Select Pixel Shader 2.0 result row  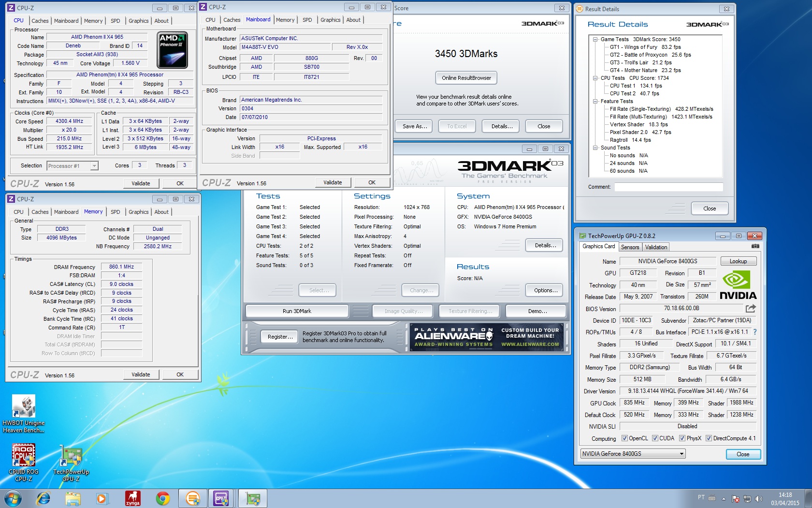coord(640,132)
